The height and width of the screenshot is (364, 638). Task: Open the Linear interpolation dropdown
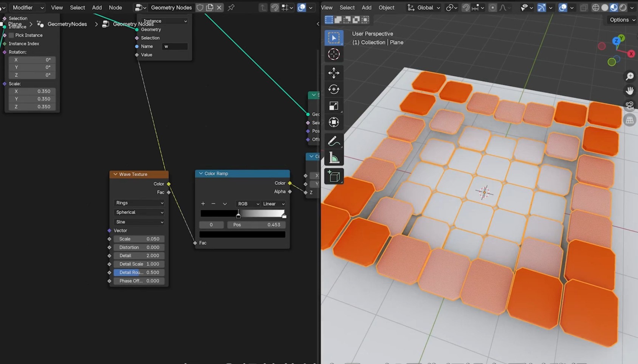[274, 204]
